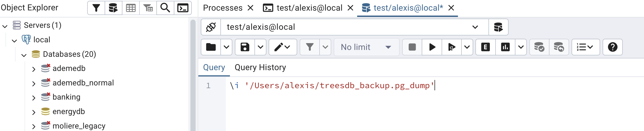644x131 pixels.
Task: Click the Explain Analyze chart icon
Action: coord(505,47)
